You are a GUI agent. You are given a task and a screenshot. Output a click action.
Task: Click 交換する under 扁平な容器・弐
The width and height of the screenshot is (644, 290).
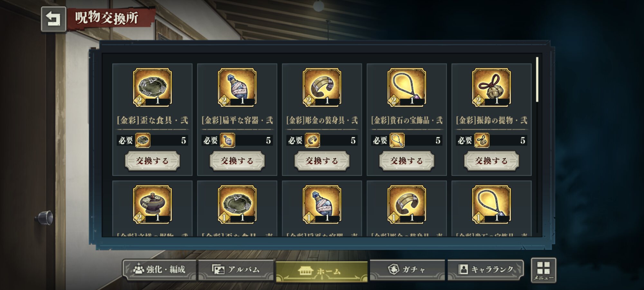pos(237,160)
